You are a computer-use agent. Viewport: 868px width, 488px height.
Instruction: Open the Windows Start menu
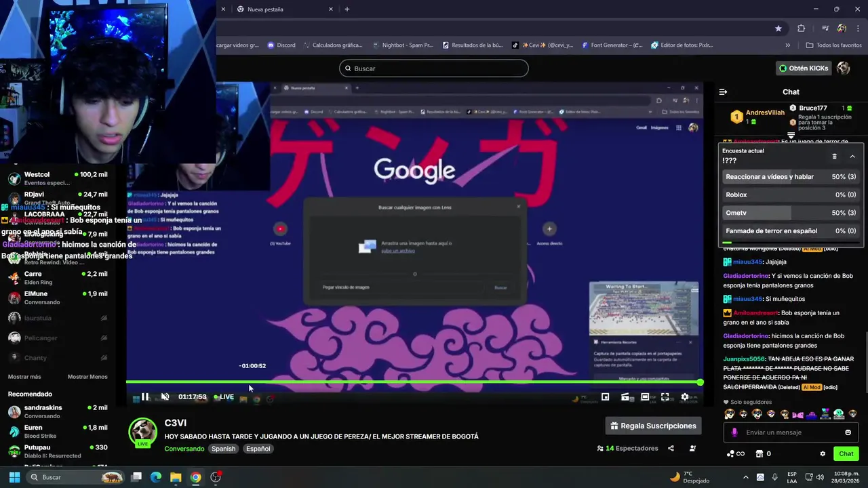(14, 477)
